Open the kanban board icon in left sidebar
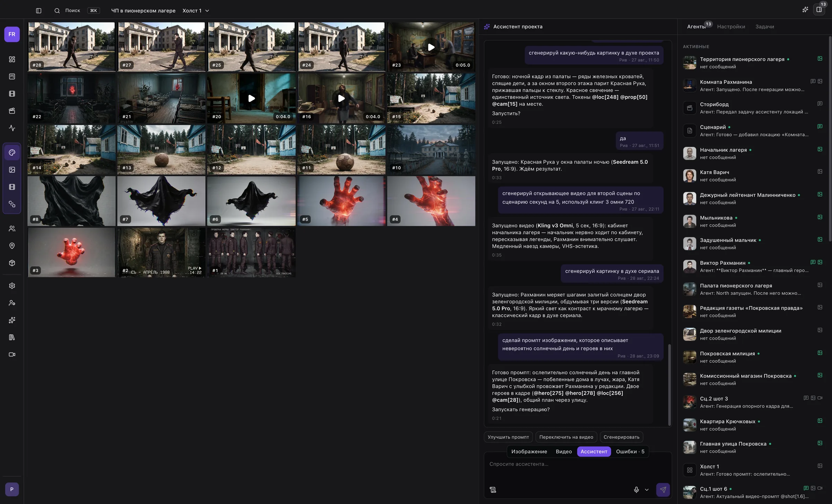Screen dimensions: 832x504 coord(12,76)
